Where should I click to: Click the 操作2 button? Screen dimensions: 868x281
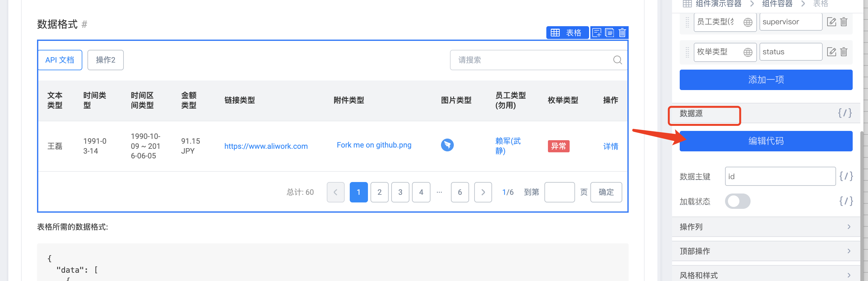(105, 60)
